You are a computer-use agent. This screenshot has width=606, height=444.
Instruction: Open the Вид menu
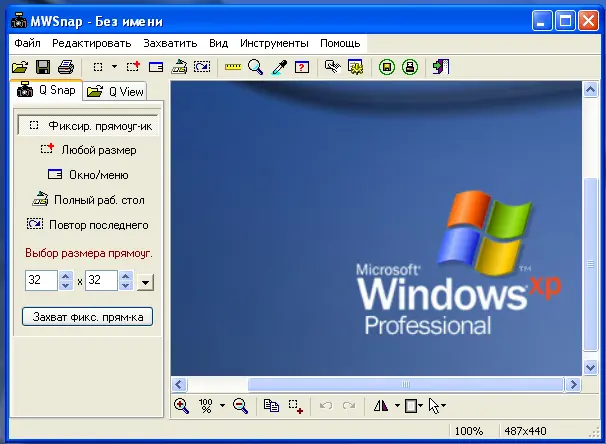coord(218,43)
